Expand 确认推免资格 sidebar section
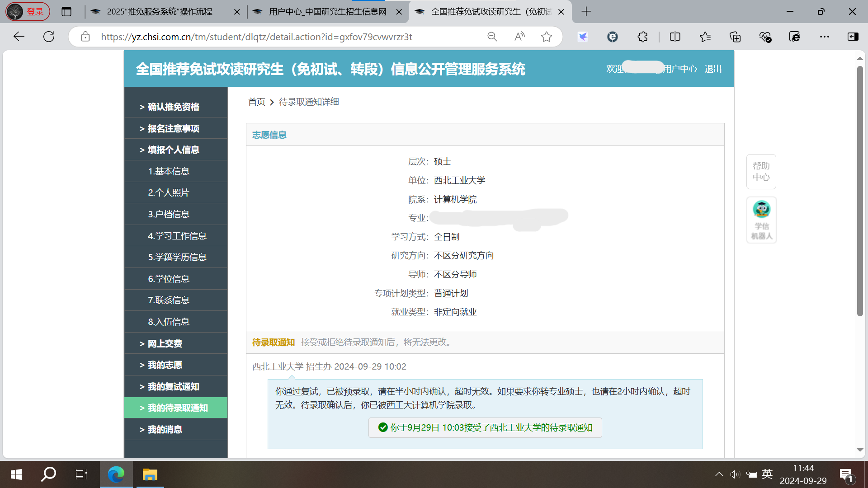 pyautogui.click(x=176, y=107)
